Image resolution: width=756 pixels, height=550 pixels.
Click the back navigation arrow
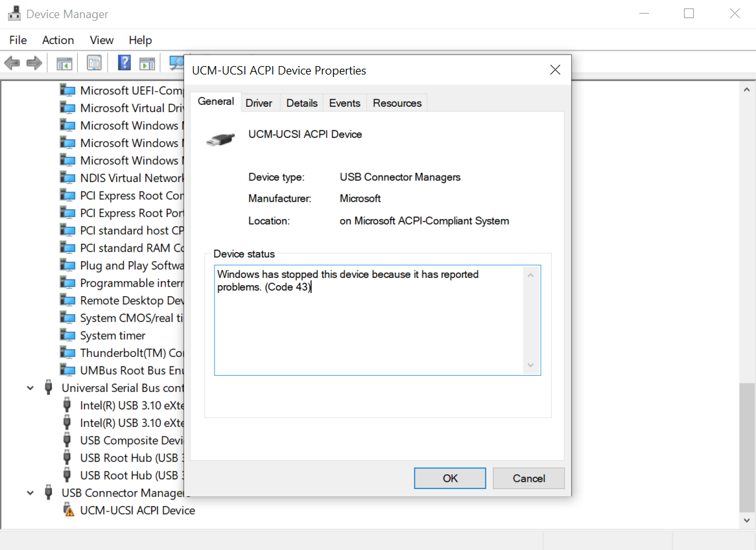click(x=12, y=62)
